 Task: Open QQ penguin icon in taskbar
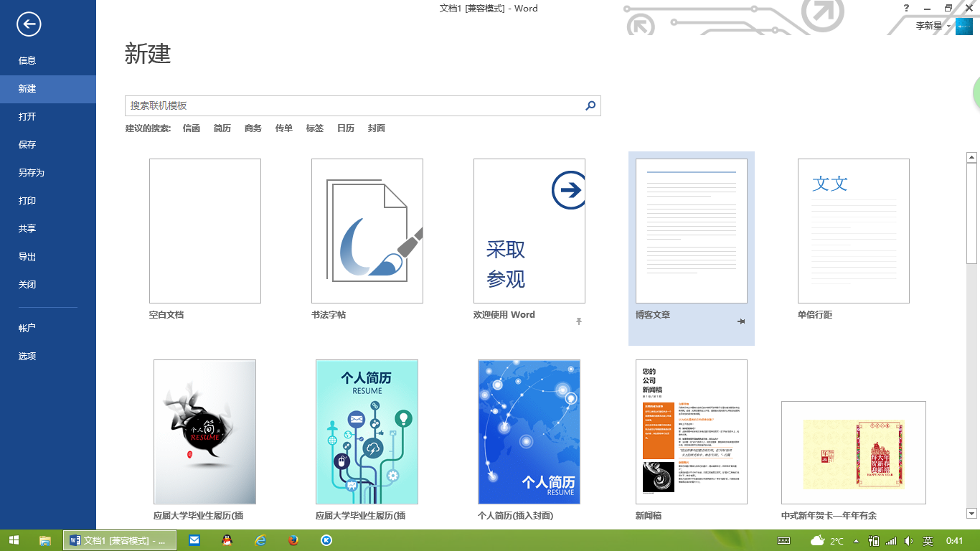[227, 540]
